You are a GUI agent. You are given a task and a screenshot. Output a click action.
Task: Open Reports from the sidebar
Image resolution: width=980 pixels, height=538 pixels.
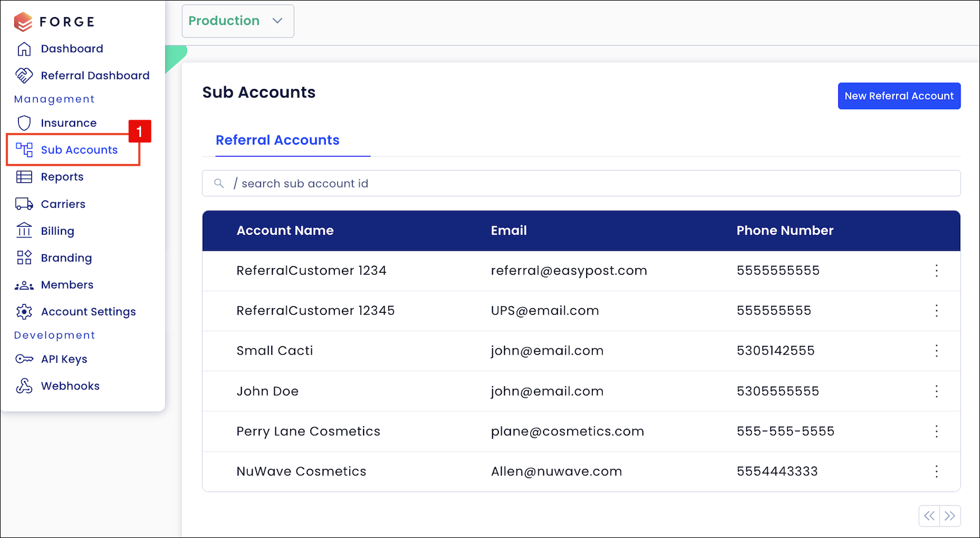coord(62,177)
